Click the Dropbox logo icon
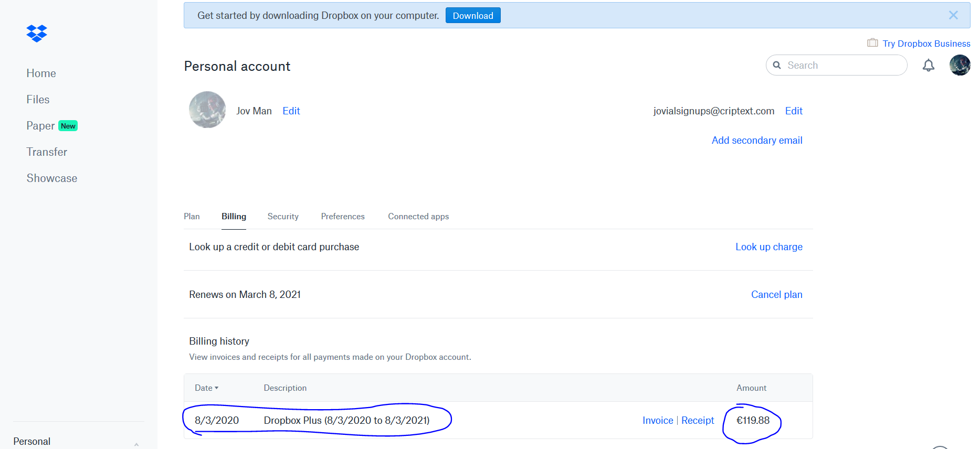Image resolution: width=980 pixels, height=449 pixels. pos(37,34)
